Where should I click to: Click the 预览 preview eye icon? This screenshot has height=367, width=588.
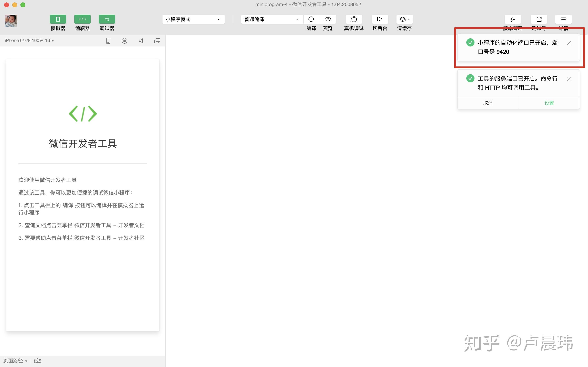[328, 19]
